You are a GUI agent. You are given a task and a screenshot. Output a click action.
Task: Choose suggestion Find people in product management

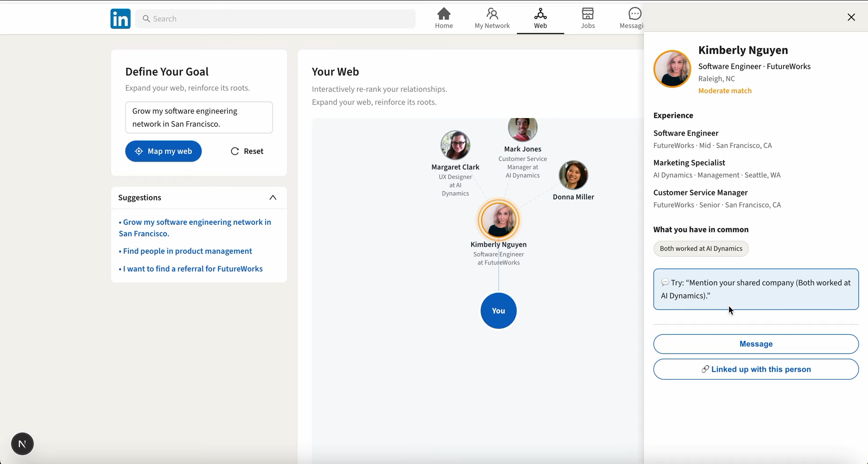185,251
